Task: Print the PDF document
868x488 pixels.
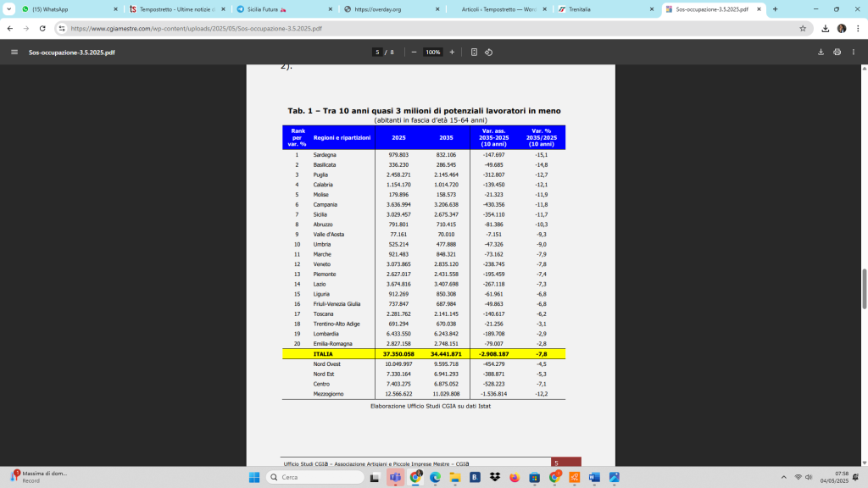Action: tap(837, 52)
